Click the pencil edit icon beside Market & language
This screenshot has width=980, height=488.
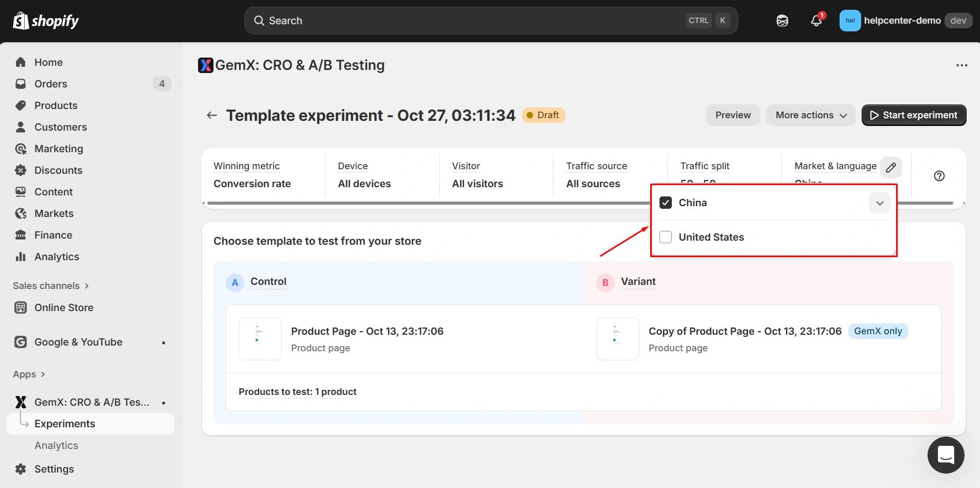(890, 168)
